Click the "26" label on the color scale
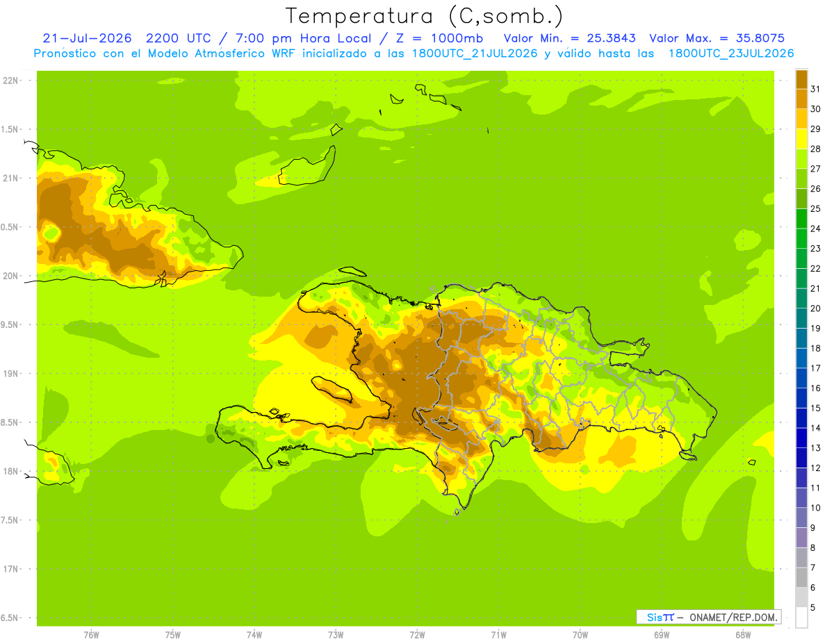This screenshot has width=834, height=644. click(x=816, y=188)
